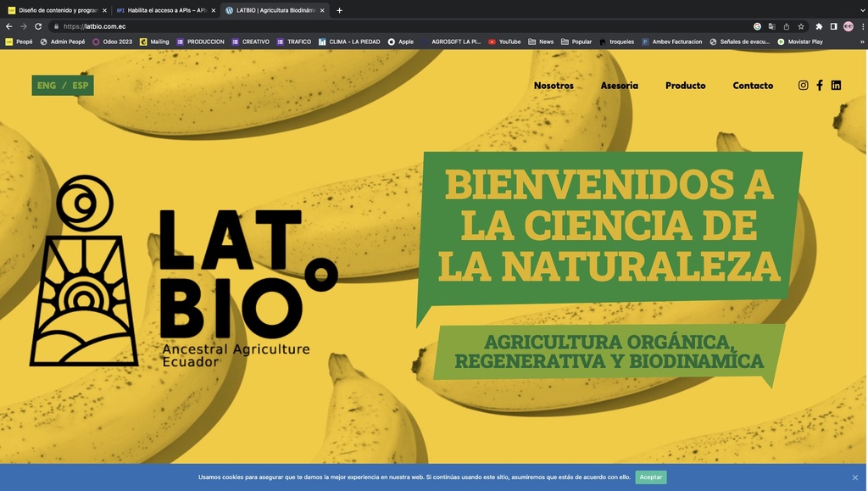Expand the tab search dropdown arrow
Image resolution: width=868 pixels, height=491 pixels.
point(862,10)
